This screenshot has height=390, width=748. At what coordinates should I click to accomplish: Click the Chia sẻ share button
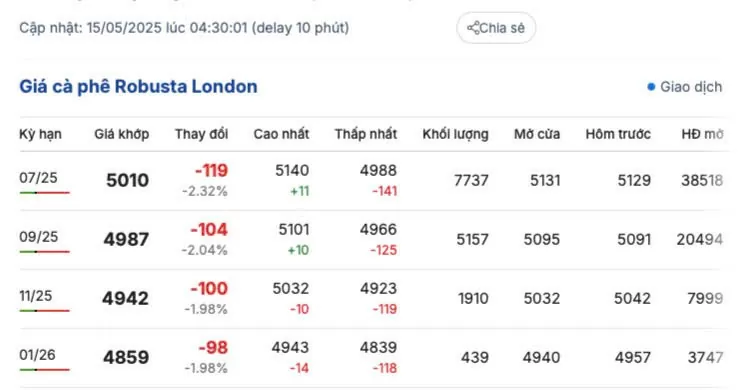tap(496, 28)
